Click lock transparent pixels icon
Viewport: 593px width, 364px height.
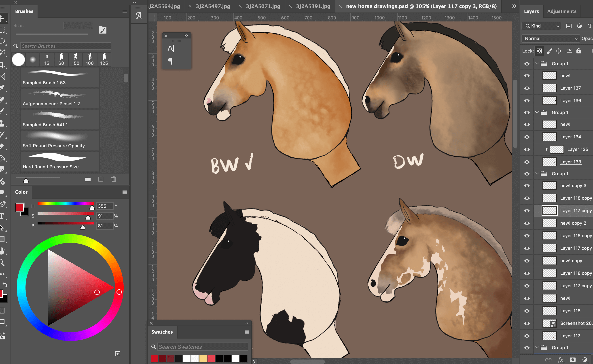[539, 51]
